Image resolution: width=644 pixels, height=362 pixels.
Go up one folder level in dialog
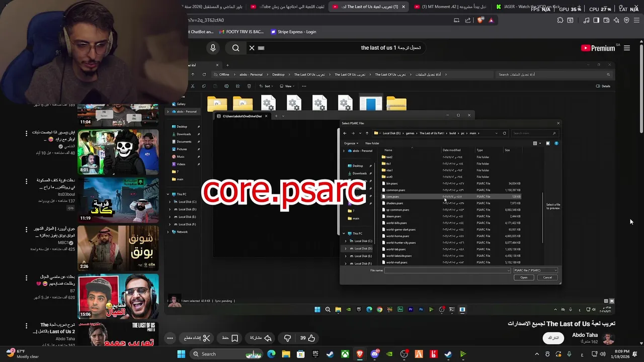[367, 133]
